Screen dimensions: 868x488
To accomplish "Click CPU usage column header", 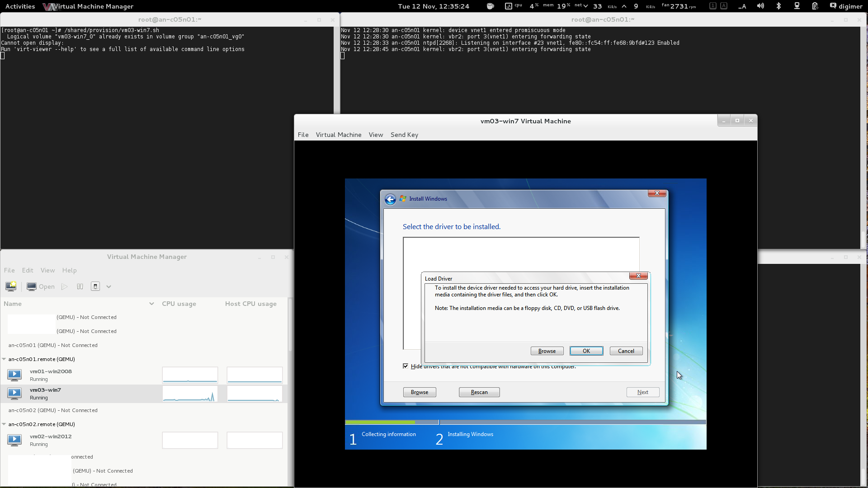I will click(x=179, y=304).
